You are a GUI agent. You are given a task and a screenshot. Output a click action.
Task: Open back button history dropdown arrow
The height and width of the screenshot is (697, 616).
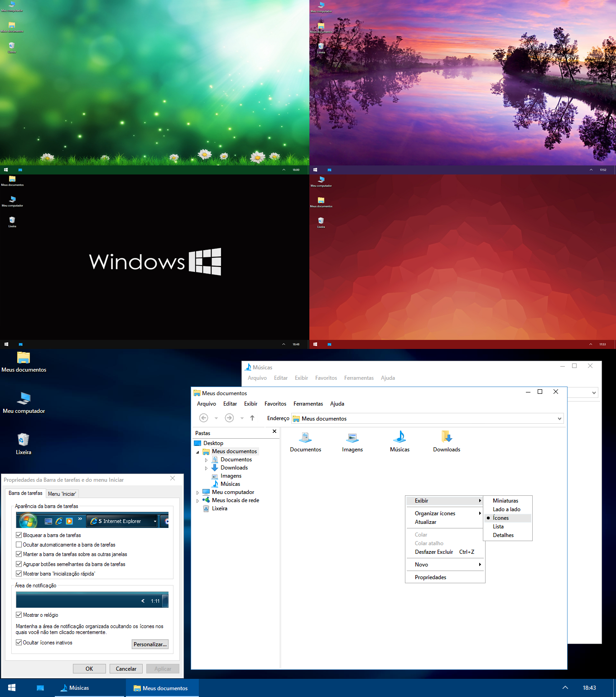[x=216, y=418]
